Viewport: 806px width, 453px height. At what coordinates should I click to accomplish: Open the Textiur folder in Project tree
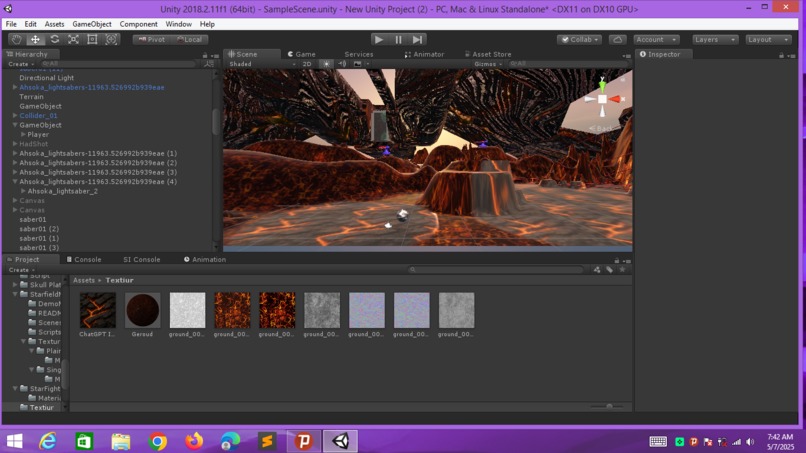(42, 407)
